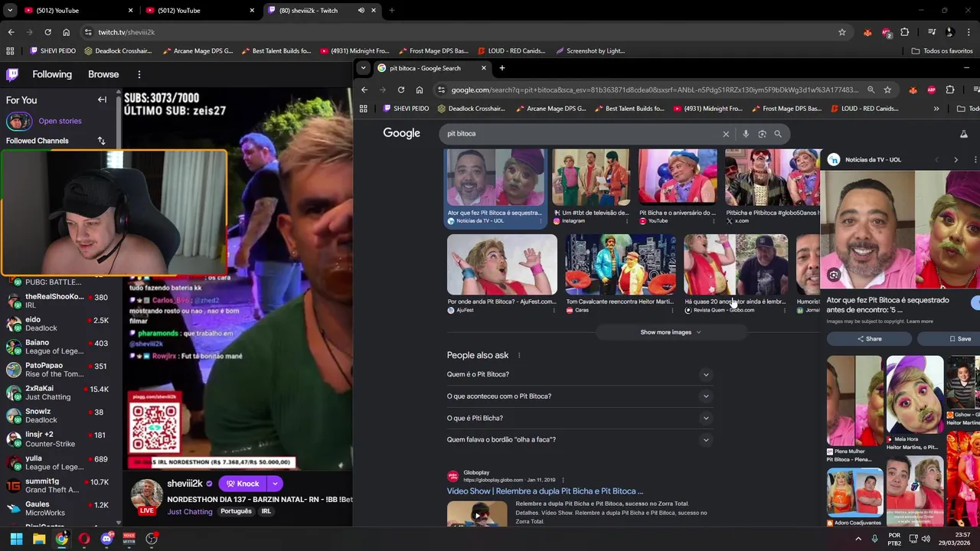Viewport: 980px width, 551px height.
Task: Click the Knock button
Action: click(242, 484)
